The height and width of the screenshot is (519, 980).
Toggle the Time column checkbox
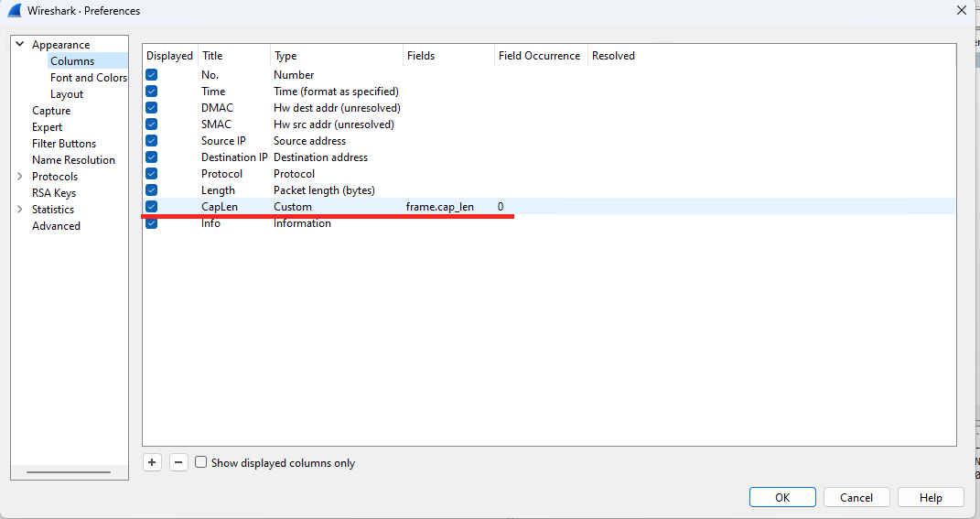pos(151,92)
